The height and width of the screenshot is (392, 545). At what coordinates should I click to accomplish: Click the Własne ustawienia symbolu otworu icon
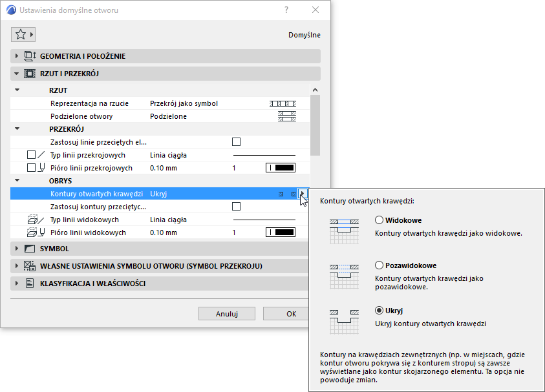click(x=30, y=266)
